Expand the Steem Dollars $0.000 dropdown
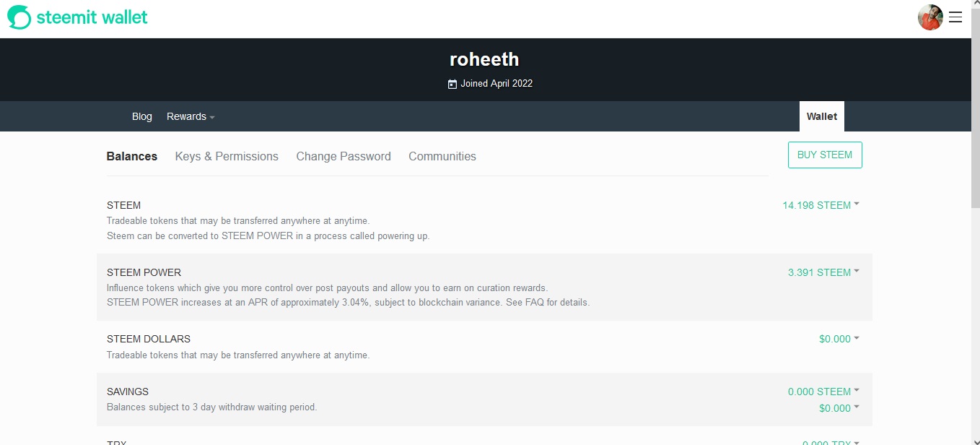The width and height of the screenshot is (980, 445). [839, 339]
